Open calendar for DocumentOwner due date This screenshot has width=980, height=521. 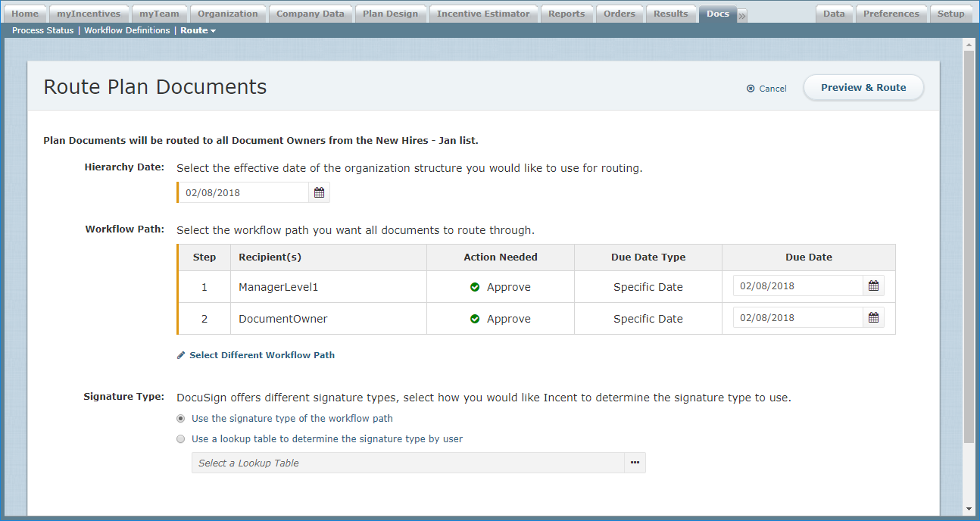[873, 318]
